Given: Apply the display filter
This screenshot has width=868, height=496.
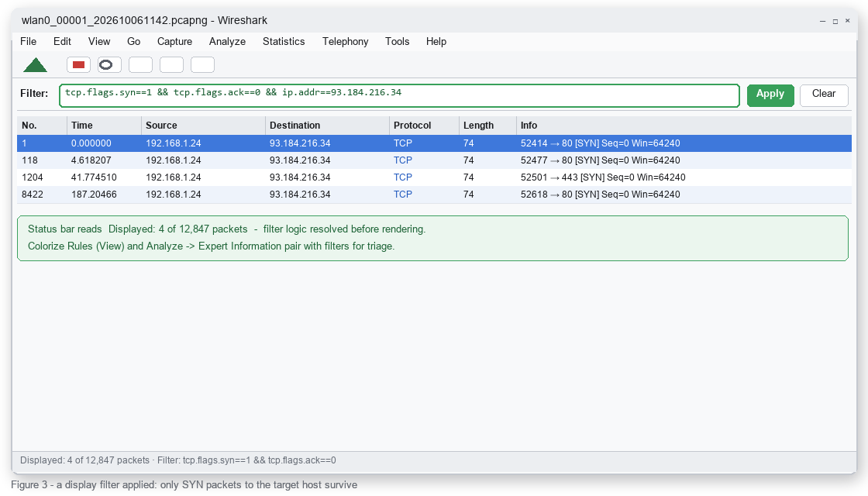Looking at the screenshot, I should [770, 95].
